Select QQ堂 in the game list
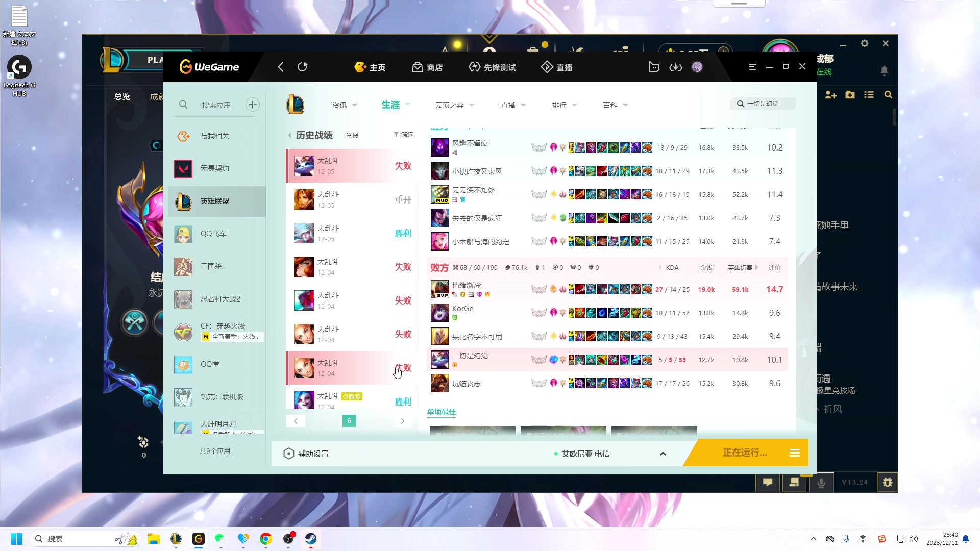The width and height of the screenshot is (980, 551). (217, 364)
